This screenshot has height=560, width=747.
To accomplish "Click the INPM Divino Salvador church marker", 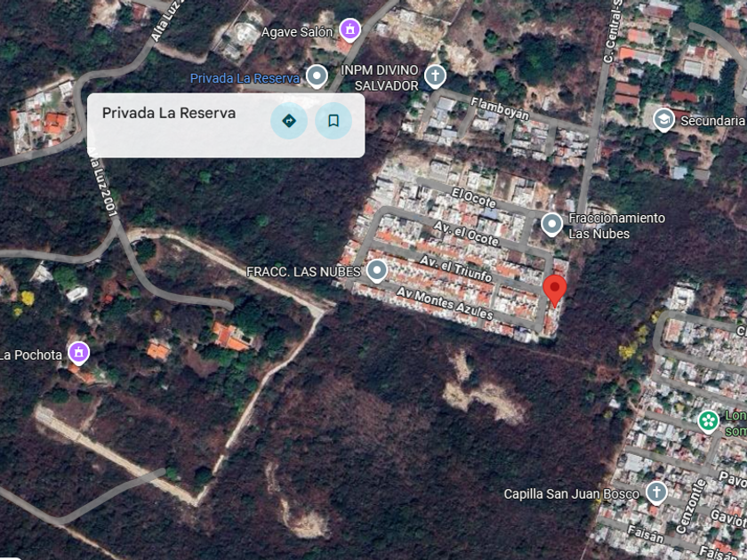I will point(435,76).
